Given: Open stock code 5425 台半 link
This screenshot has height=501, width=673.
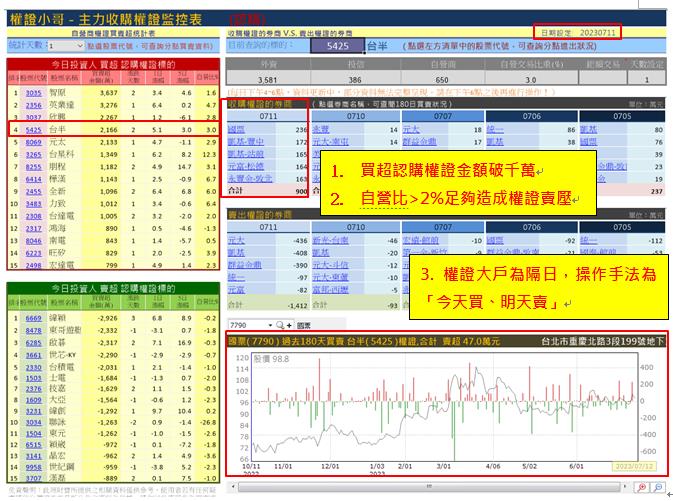Looking at the screenshot, I should [x=33, y=130].
